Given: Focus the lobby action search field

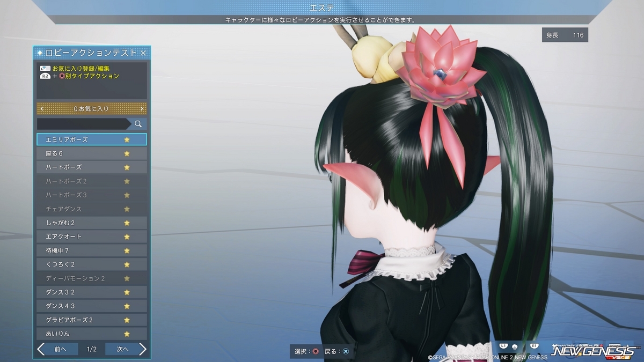Looking at the screenshot, I should tap(83, 124).
